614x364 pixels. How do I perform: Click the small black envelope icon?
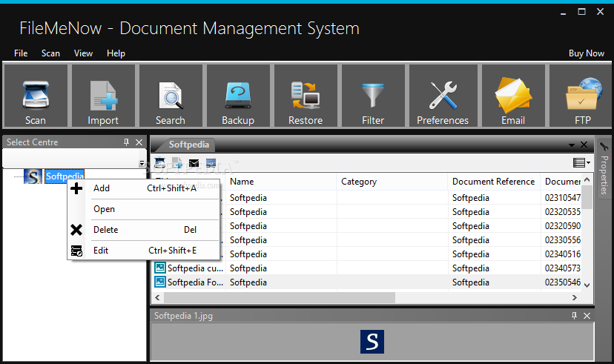194,163
